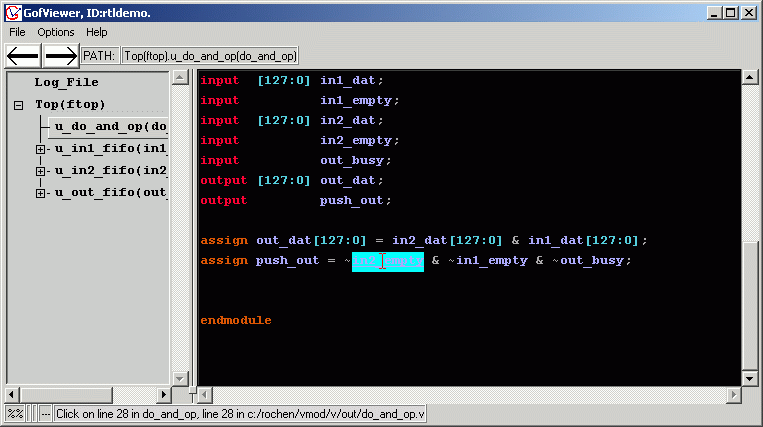Viewport: 763px width, 427px height.
Task: Click tree panel scroll left arrow
Action: (x=12, y=395)
